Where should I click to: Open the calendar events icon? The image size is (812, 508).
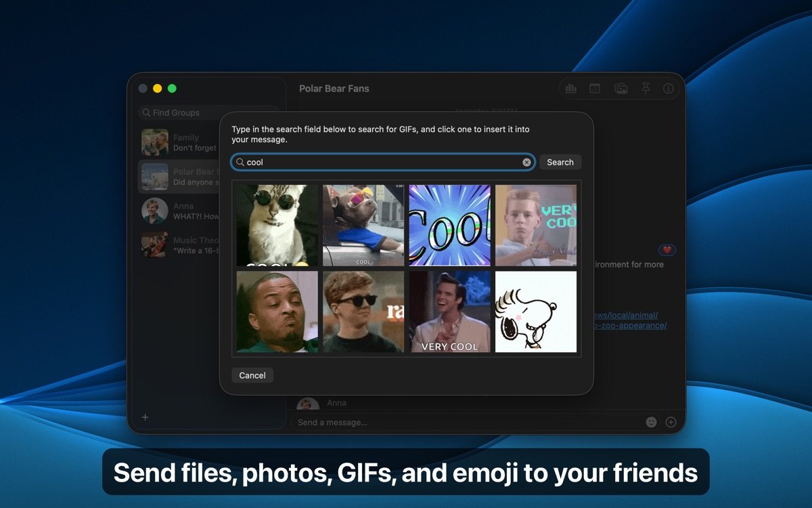[x=595, y=89]
